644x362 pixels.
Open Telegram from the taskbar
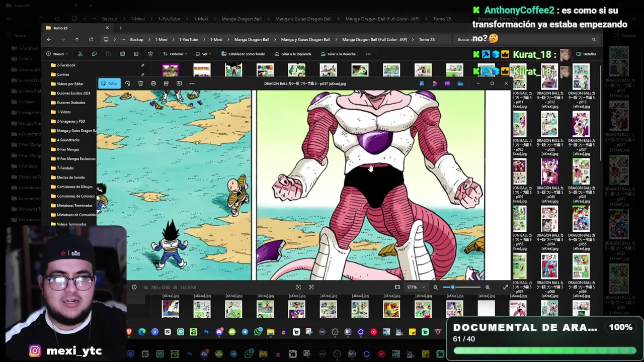click(245, 332)
